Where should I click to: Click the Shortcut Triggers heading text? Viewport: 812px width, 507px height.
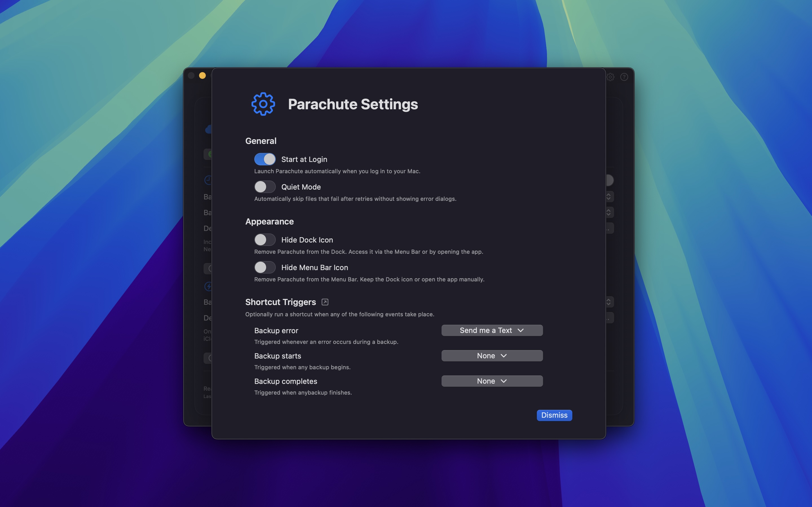(x=281, y=302)
